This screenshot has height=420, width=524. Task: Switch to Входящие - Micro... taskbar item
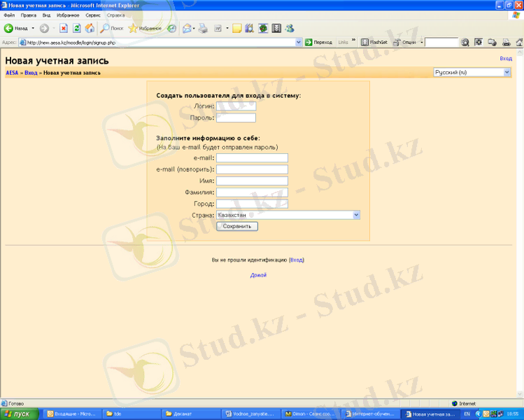coord(72,414)
